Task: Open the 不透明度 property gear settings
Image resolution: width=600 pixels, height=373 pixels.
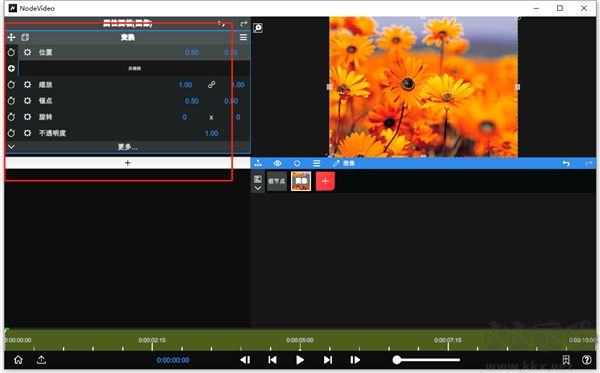Action: pos(28,133)
